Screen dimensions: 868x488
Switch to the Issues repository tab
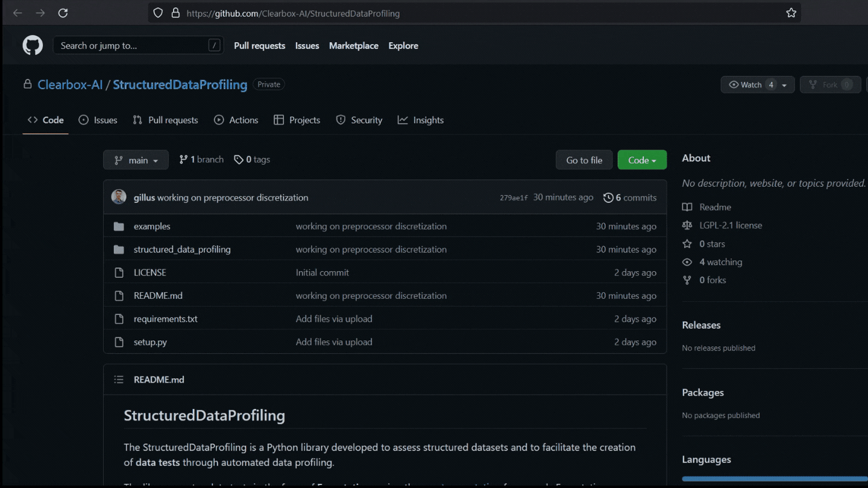(98, 120)
